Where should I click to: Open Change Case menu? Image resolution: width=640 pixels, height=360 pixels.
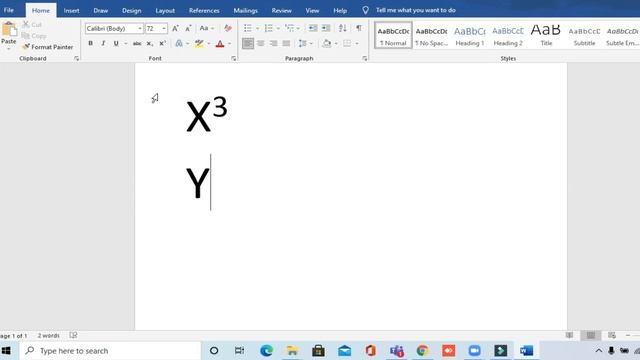206,28
